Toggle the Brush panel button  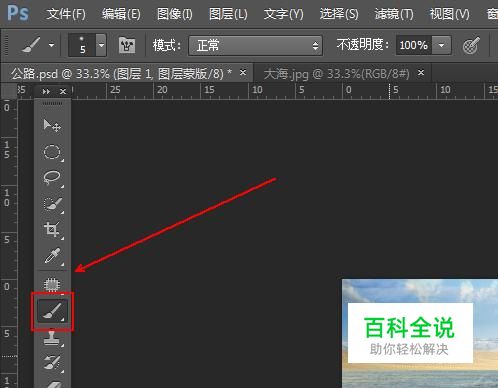pos(127,45)
